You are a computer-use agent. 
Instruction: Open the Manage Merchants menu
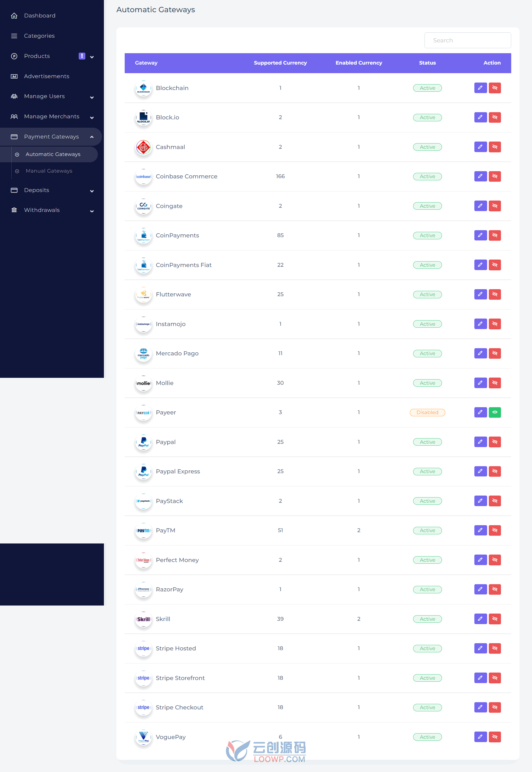[52, 117]
